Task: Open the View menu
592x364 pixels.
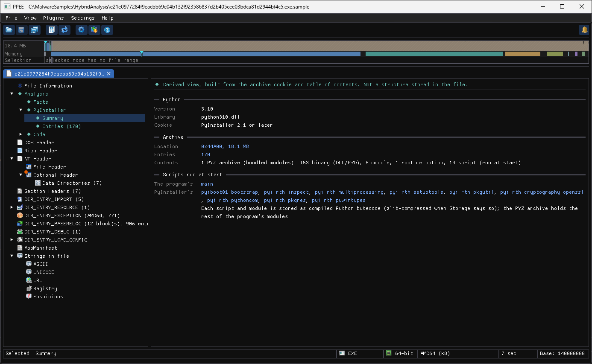Action: tap(30, 18)
